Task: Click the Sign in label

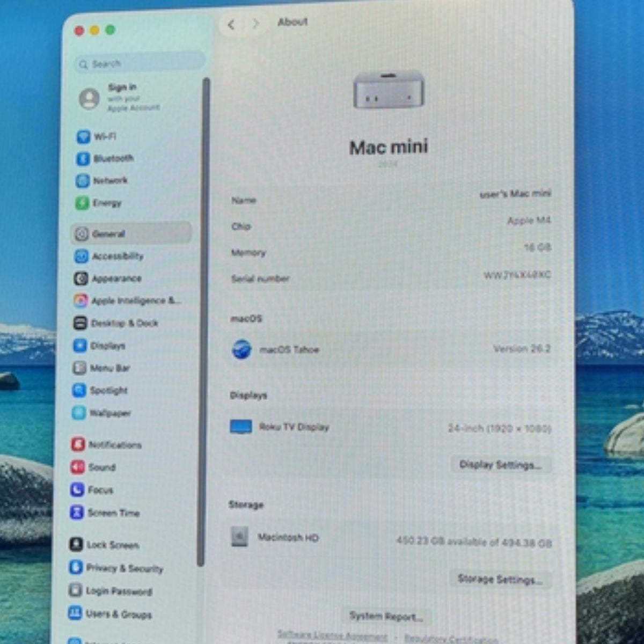Action: [122, 87]
